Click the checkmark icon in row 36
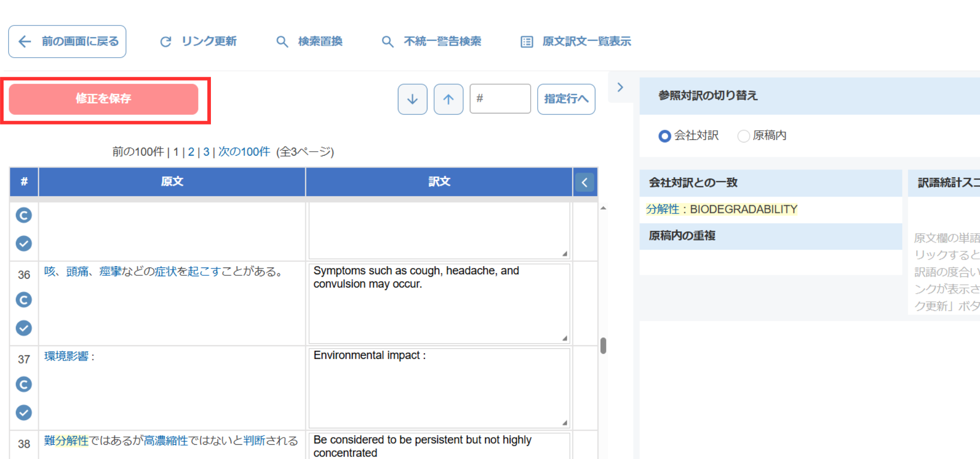Screen dimensions: 980x459 [x=23, y=328]
